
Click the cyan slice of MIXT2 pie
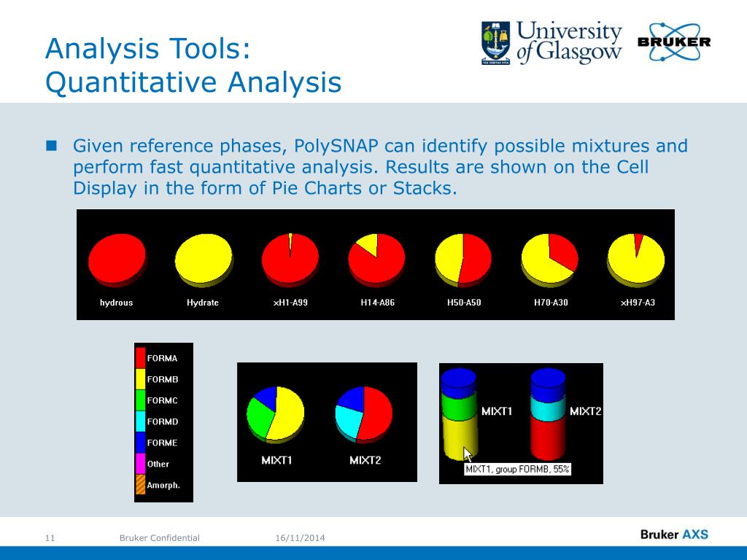point(349,421)
